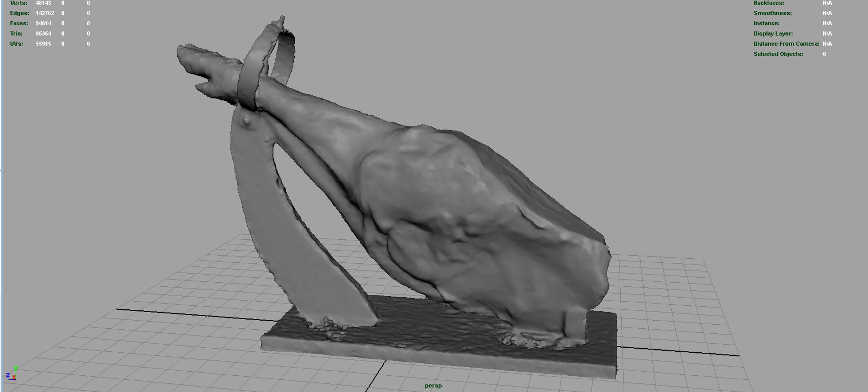Click the Selected Objects value "0"
868x392 pixels.
[824, 54]
